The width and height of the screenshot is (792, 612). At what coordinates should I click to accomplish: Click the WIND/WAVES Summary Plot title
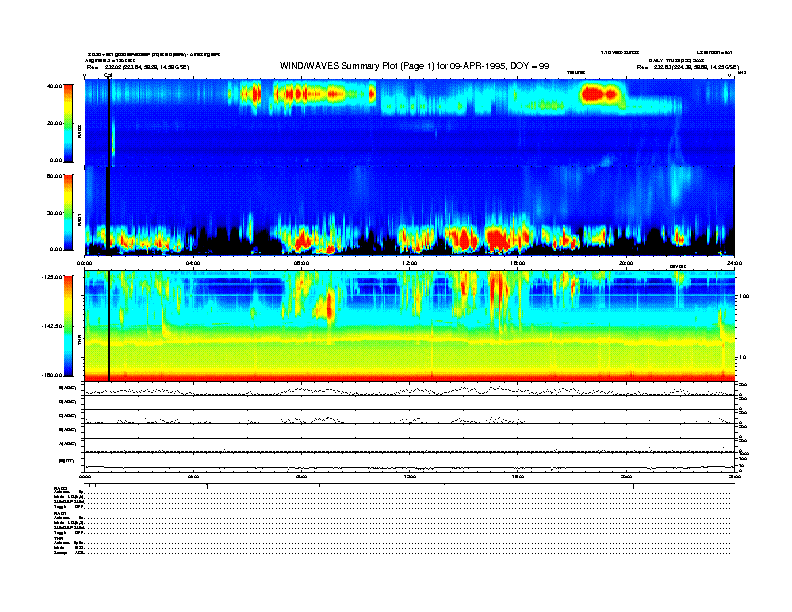pos(414,66)
